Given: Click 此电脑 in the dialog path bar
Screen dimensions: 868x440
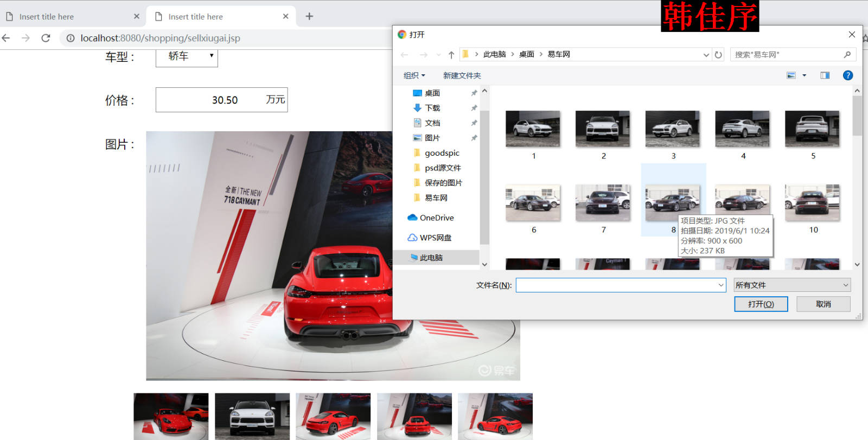Looking at the screenshot, I should pyautogui.click(x=494, y=54).
